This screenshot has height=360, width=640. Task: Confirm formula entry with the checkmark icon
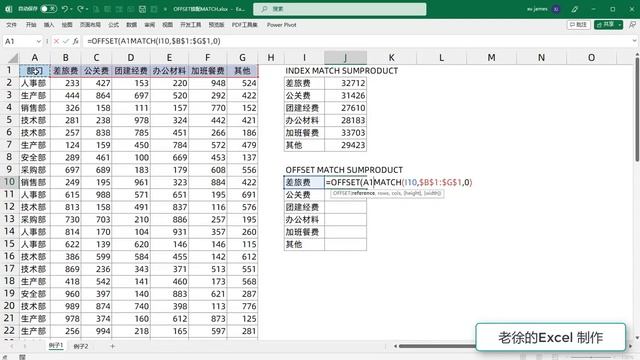pos(66,41)
